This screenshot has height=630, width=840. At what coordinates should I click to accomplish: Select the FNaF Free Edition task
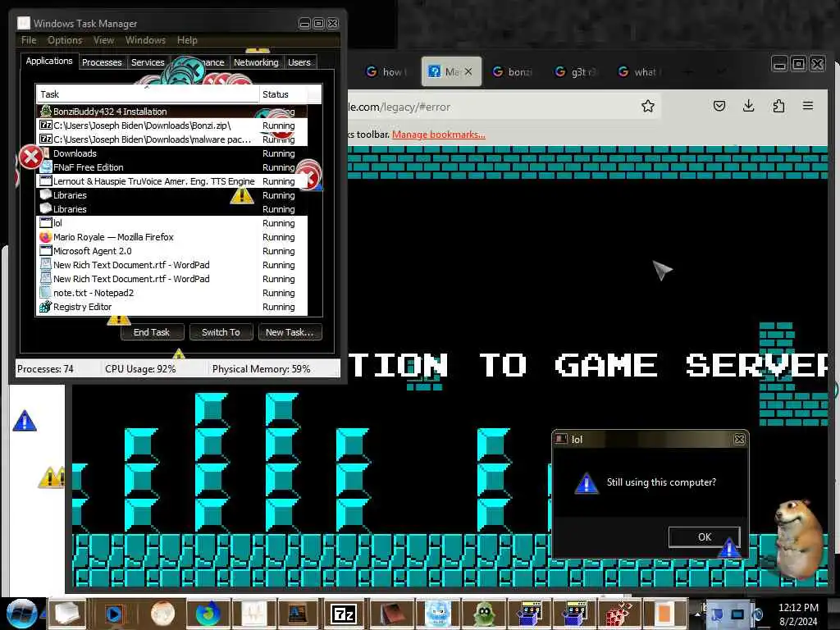pyautogui.click(x=172, y=167)
